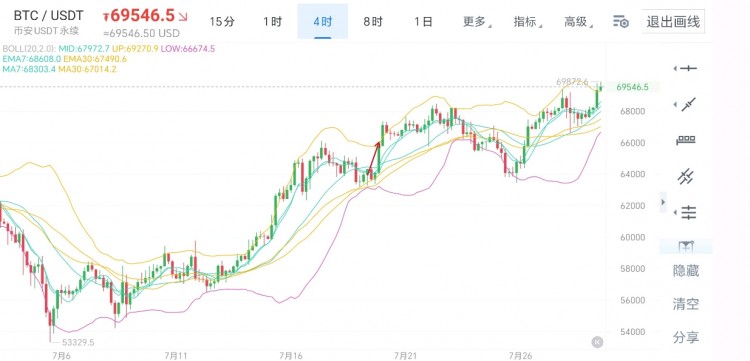Open the 高级 advanced dropdown
Image resolution: width=750 pixels, height=361 pixels.
point(578,22)
